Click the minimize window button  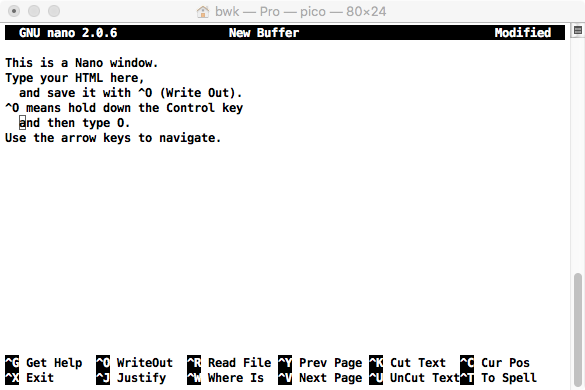tap(34, 11)
